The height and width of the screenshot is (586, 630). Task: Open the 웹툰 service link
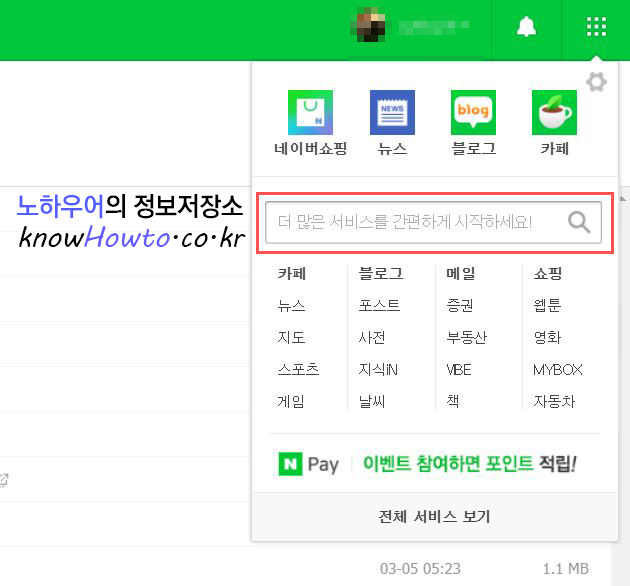click(547, 305)
